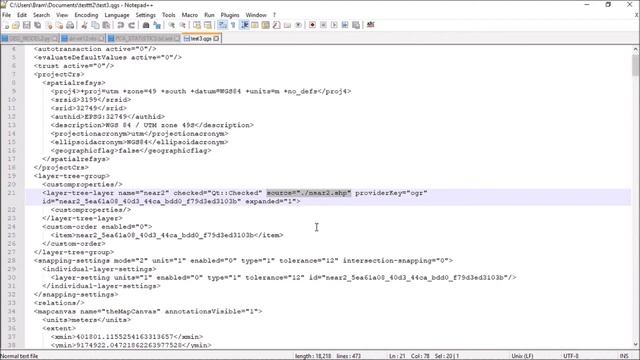This screenshot has height=360, width=640.
Task: Open the Search menu
Action: 41,15
